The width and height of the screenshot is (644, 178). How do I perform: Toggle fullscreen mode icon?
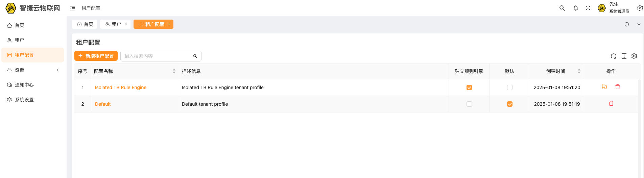588,8
